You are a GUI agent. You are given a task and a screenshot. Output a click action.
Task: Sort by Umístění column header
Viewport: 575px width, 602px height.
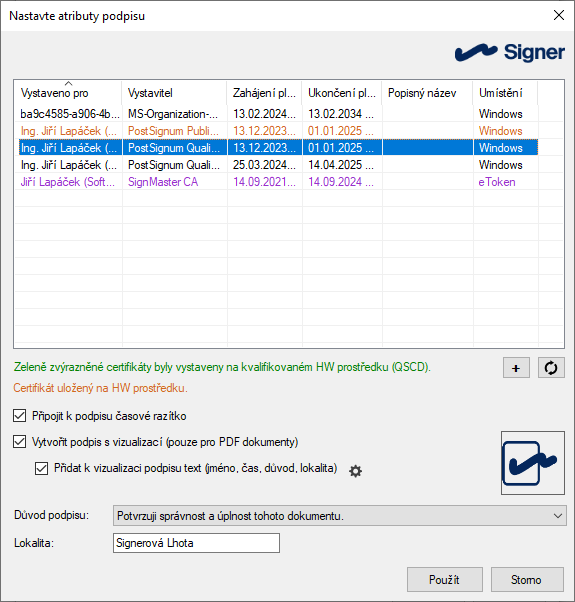(x=505, y=93)
